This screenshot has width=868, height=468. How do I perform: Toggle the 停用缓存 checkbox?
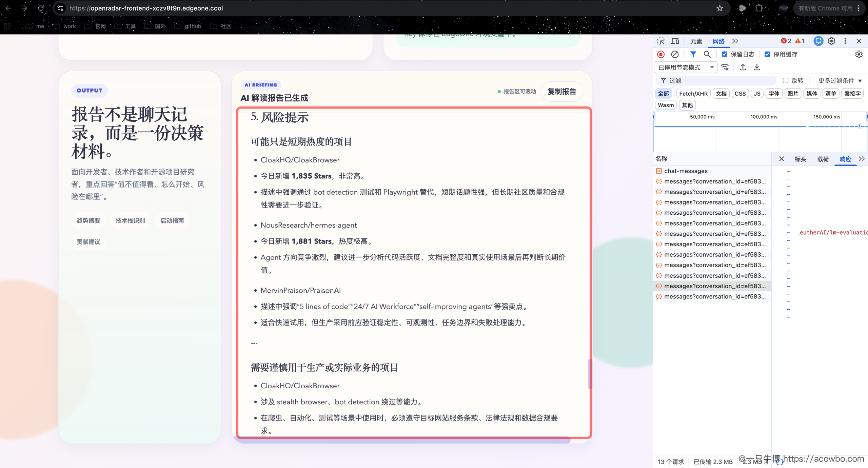[x=767, y=54]
